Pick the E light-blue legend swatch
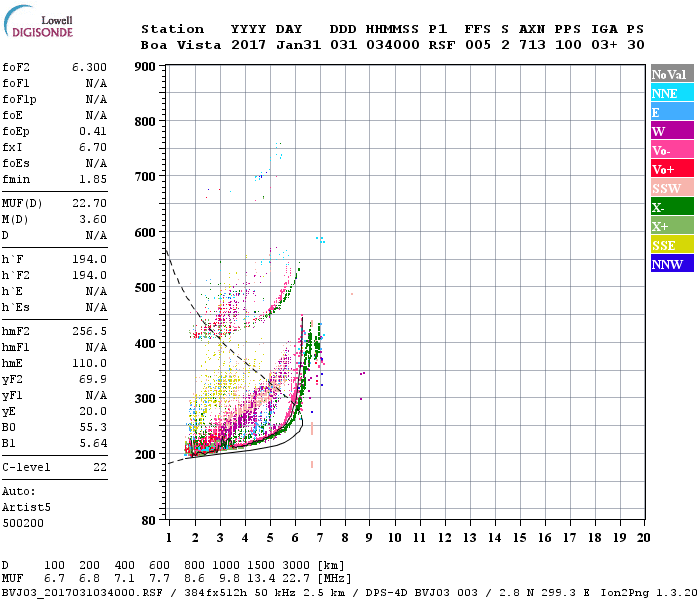The image size is (700, 600). click(671, 112)
